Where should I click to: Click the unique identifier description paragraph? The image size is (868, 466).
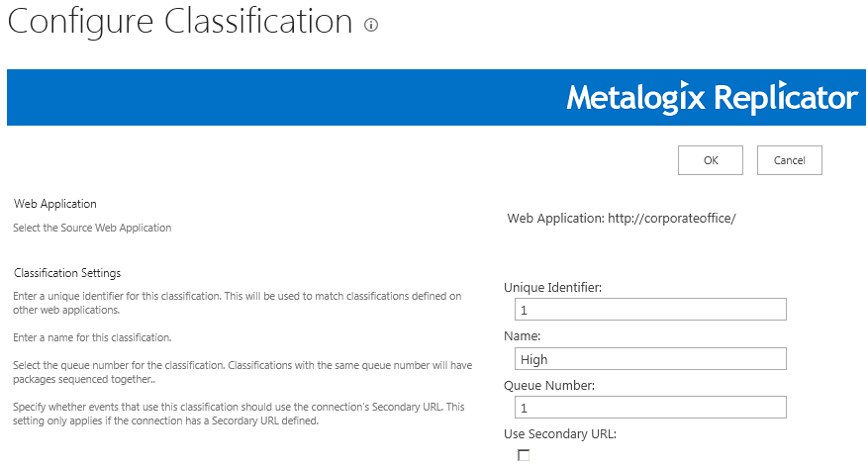click(238, 303)
